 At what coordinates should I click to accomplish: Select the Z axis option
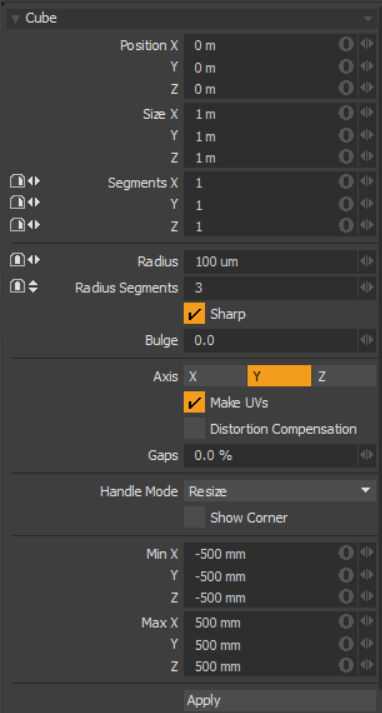pos(344,376)
